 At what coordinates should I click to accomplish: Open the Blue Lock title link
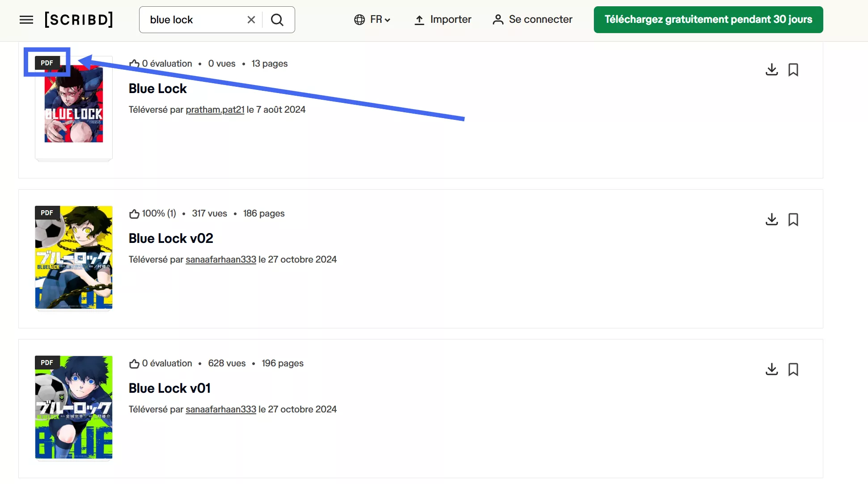point(157,89)
